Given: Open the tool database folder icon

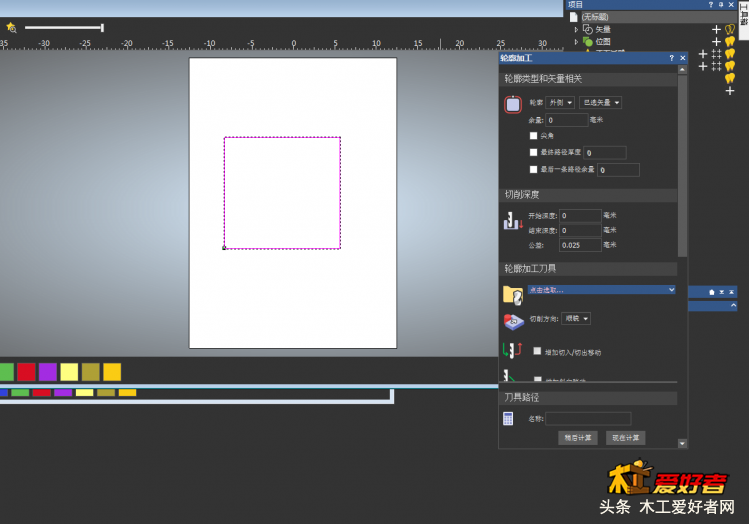Looking at the screenshot, I should (513, 295).
